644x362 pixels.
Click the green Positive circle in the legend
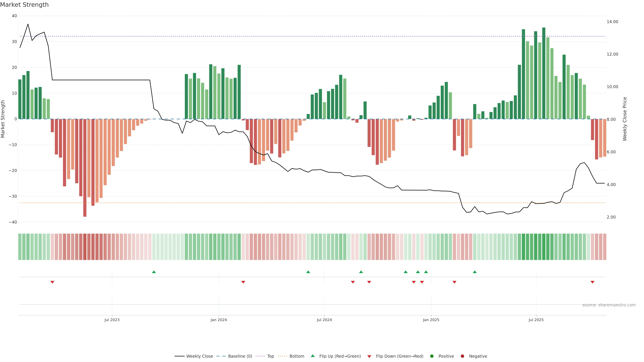432,356
